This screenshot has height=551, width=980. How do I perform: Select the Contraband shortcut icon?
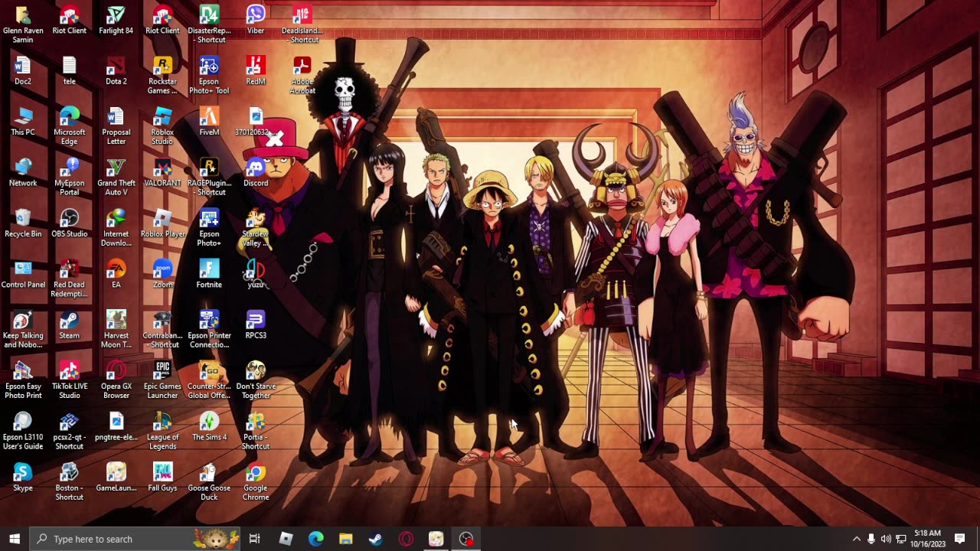162,329
